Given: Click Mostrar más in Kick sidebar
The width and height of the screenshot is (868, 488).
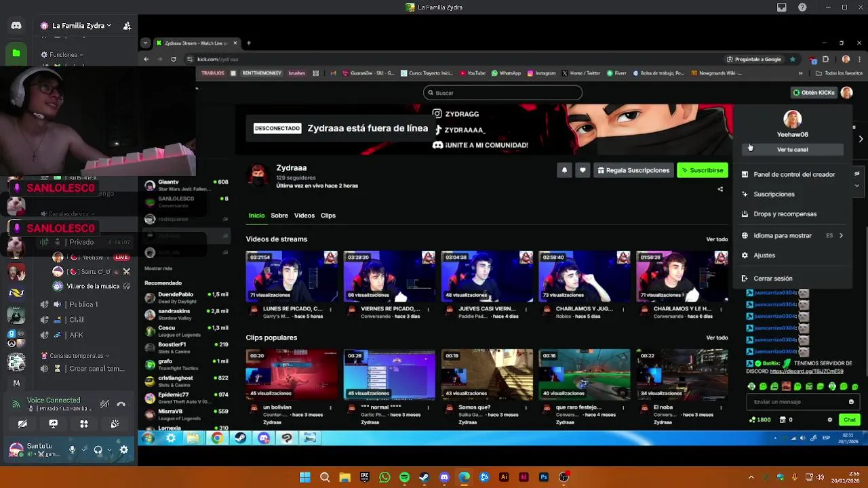Looking at the screenshot, I should [158, 268].
